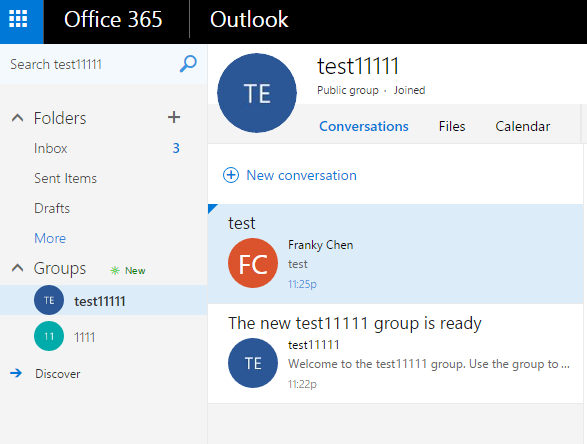This screenshot has width=587, height=444.
Task: Click the 1111 group teal avatar
Action: point(49,336)
